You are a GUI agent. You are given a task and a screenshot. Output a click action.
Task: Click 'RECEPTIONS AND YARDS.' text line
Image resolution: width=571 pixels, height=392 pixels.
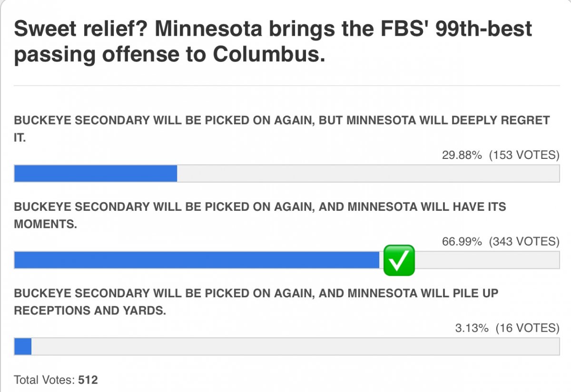click(x=90, y=311)
